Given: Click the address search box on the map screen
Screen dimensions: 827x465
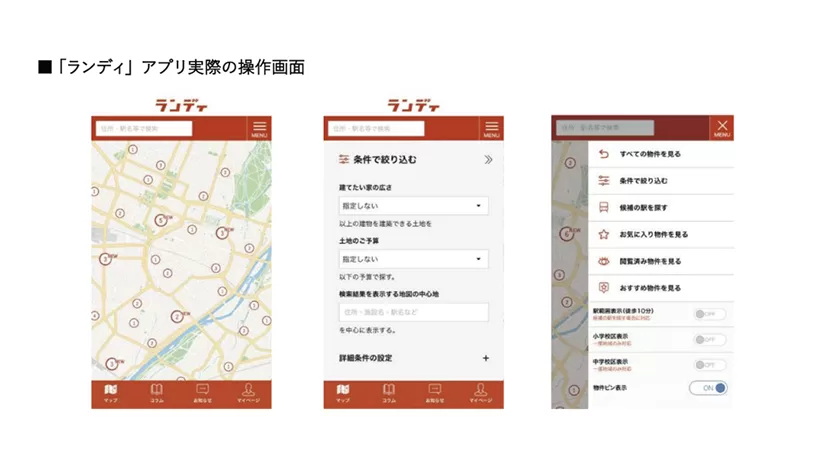Looking at the screenshot, I should (144, 129).
